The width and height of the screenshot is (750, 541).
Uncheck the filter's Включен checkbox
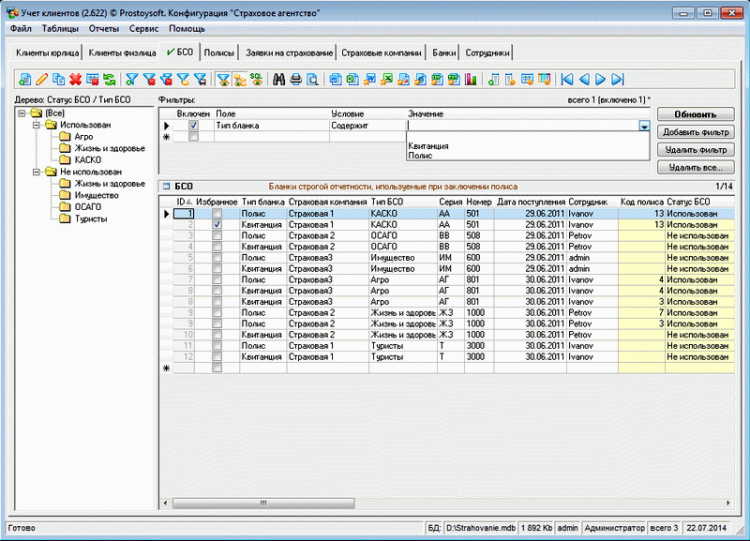tap(193, 126)
